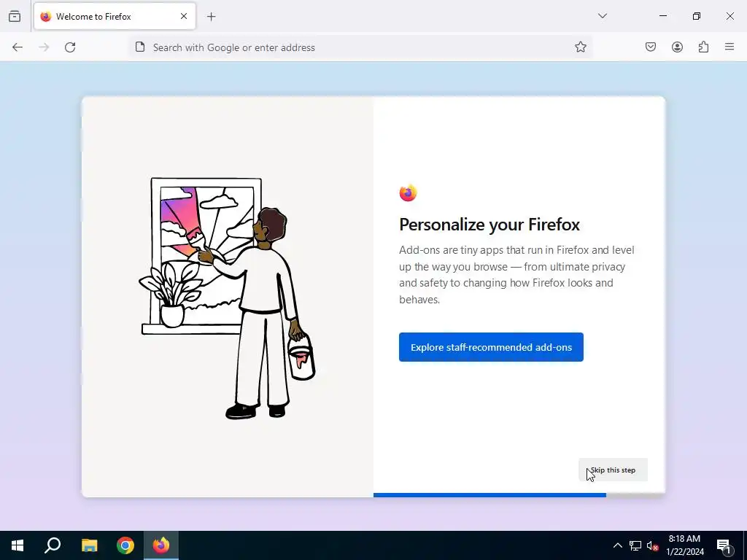Screen dimensions: 747x560
Task: Click the page icon in address bar
Action: click(140, 47)
